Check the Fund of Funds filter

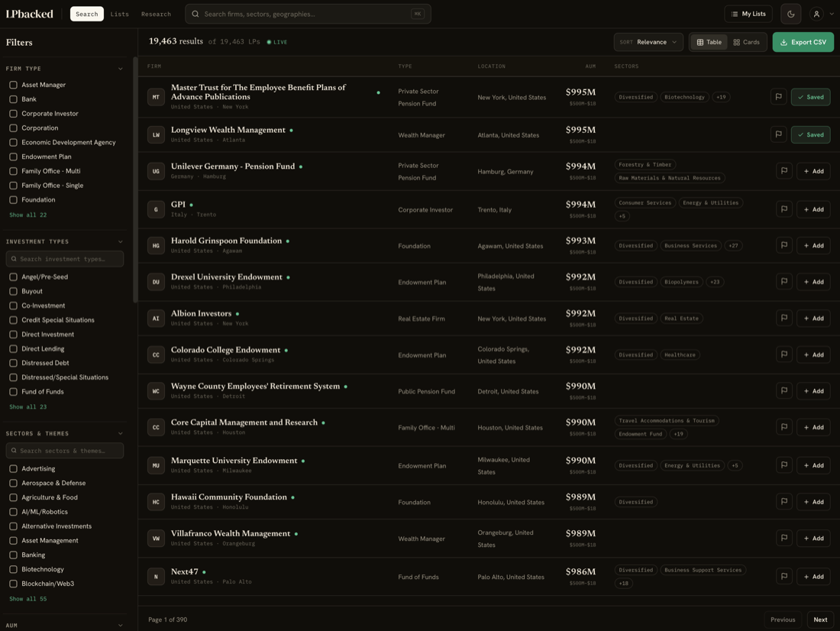(14, 392)
